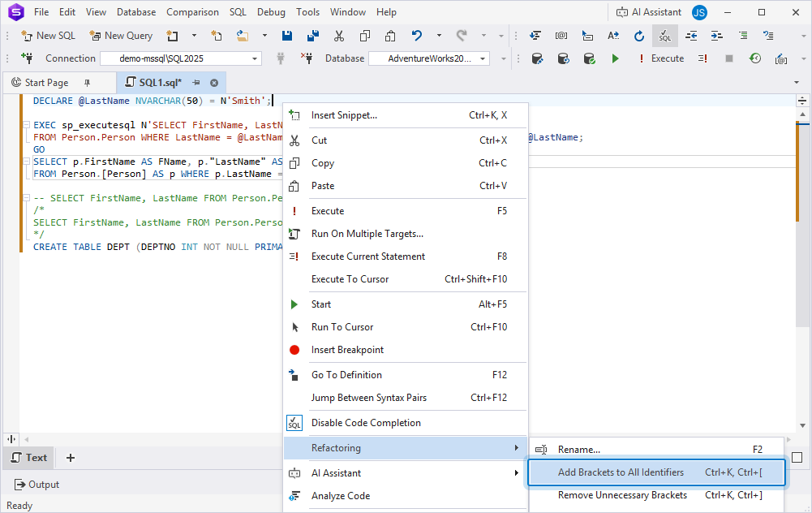Screen dimensions: 812x513
Task: Click the Execute button in toolbar
Action: coord(661,58)
